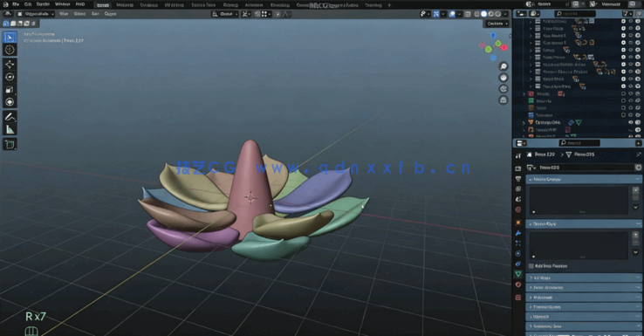Viewport: 644px width, 336px height.
Task: Switch perspective/orthographic with the grid gizmo button
Action: click(504, 99)
